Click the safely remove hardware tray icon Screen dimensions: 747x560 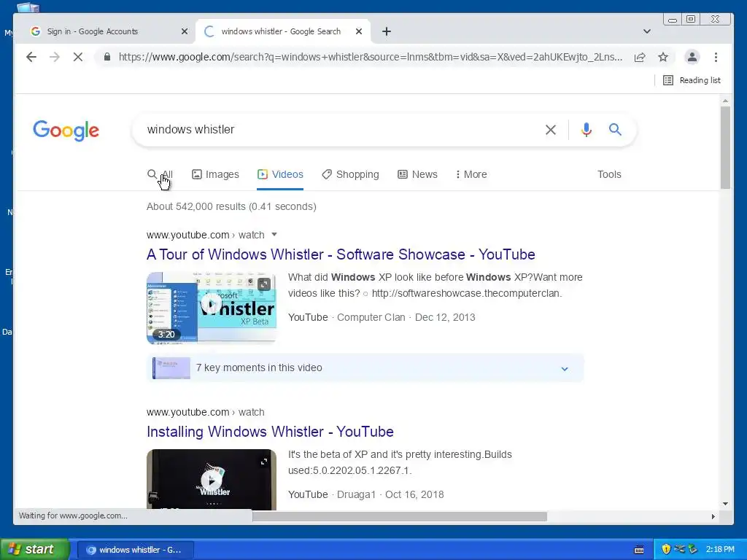pyautogui.click(x=693, y=549)
